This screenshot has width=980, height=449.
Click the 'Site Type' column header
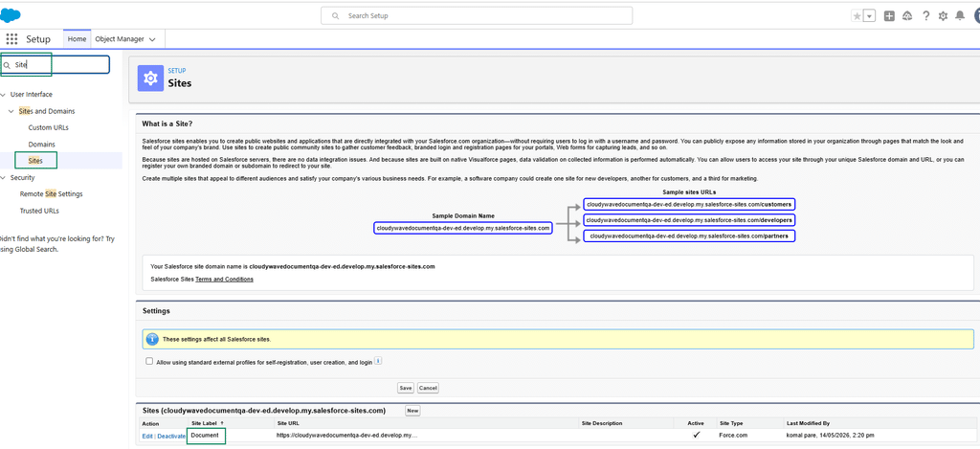tap(731, 423)
